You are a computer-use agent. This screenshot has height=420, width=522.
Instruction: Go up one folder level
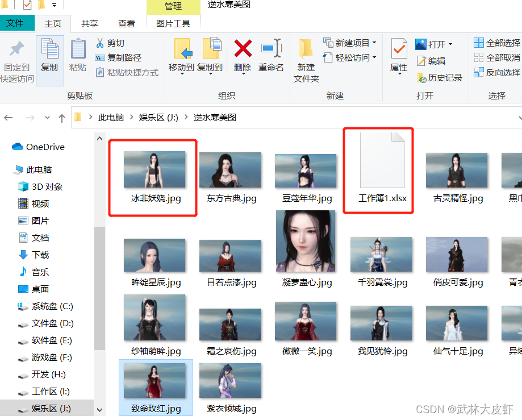click(62, 118)
